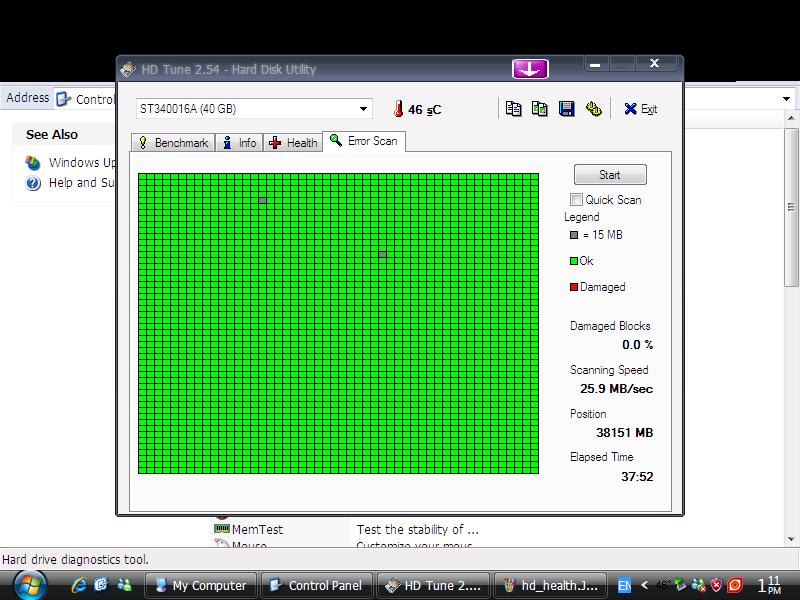Open HD Tune options icon
Viewport: 800px width, 600px height.
(x=593, y=109)
